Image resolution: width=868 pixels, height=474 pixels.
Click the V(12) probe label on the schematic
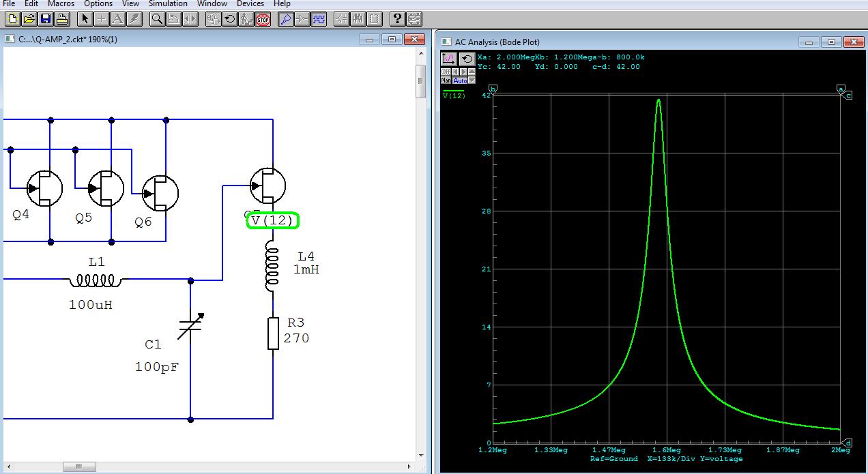point(272,220)
